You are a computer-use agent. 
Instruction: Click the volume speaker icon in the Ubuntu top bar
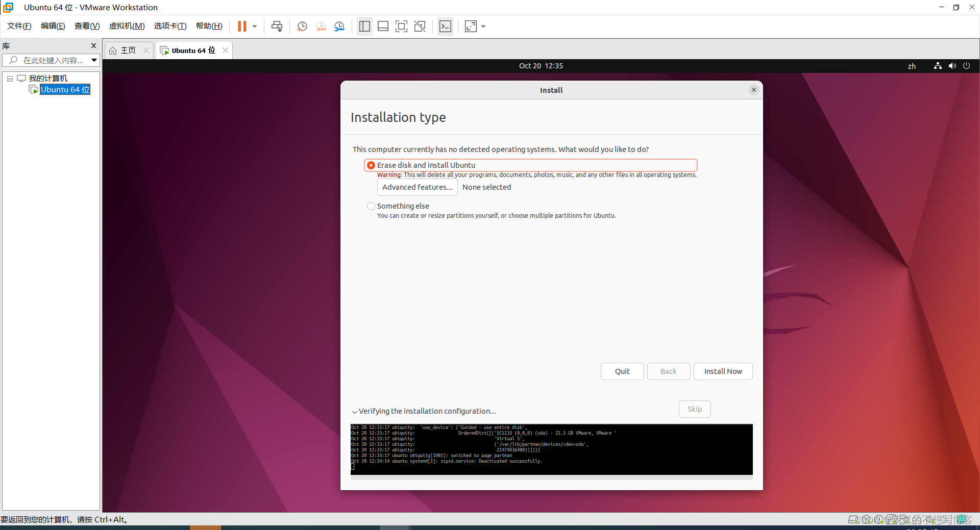pos(952,66)
